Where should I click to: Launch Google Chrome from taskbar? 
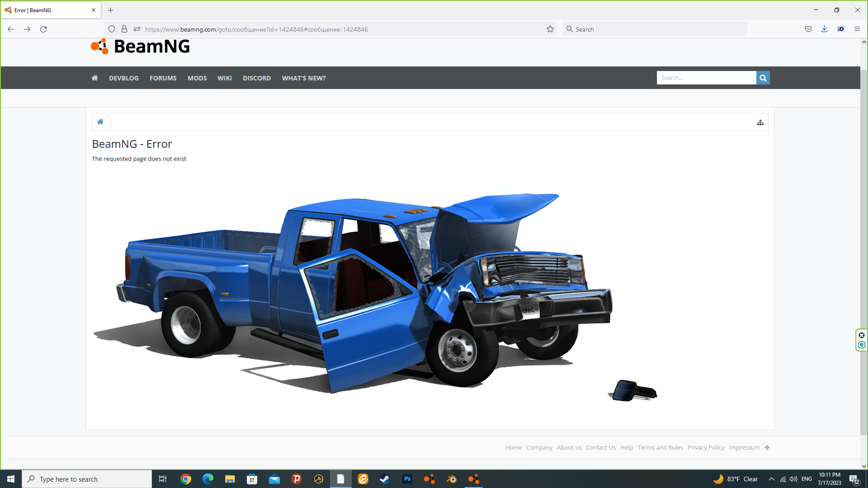tap(186, 479)
